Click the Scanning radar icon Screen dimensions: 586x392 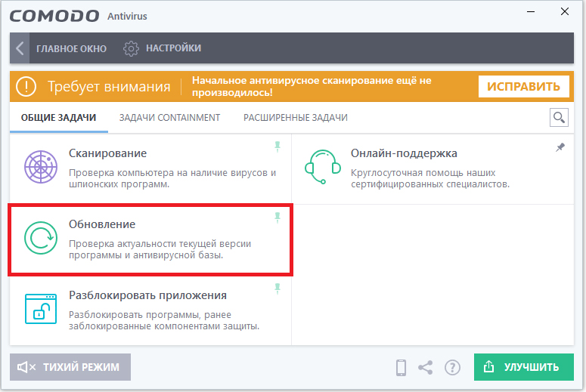pyautogui.click(x=41, y=167)
